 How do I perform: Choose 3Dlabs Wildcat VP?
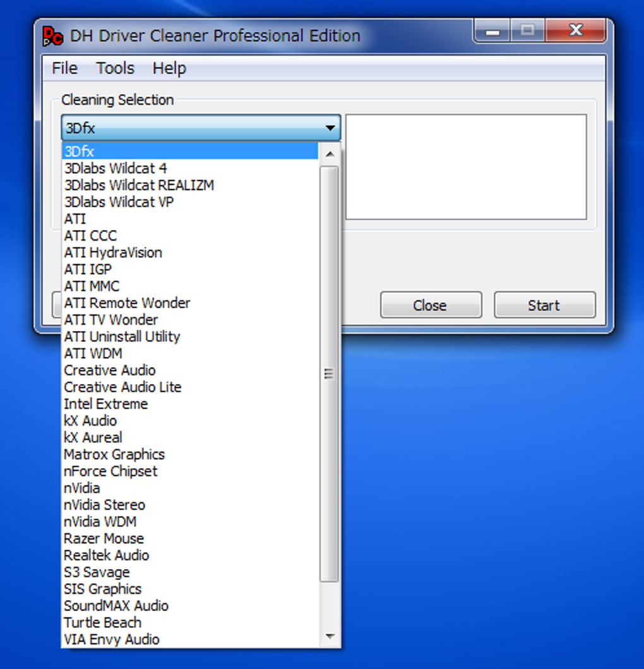[190, 202]
